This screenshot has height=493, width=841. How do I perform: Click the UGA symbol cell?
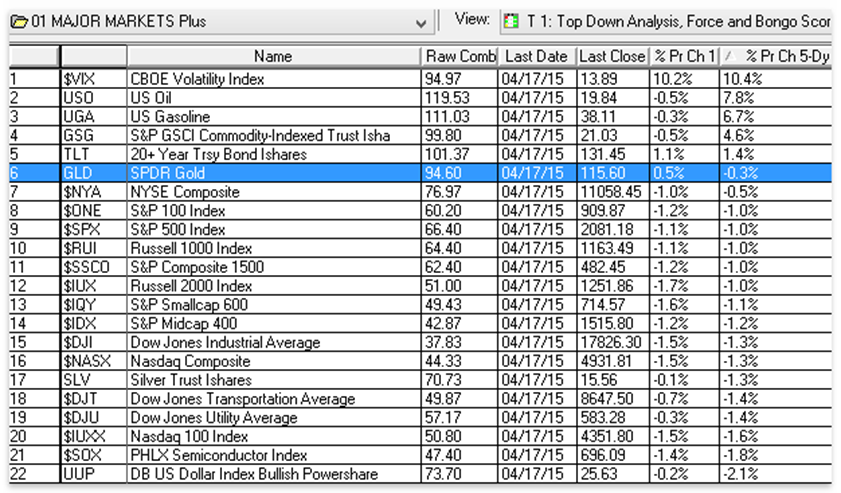(94, 117)
